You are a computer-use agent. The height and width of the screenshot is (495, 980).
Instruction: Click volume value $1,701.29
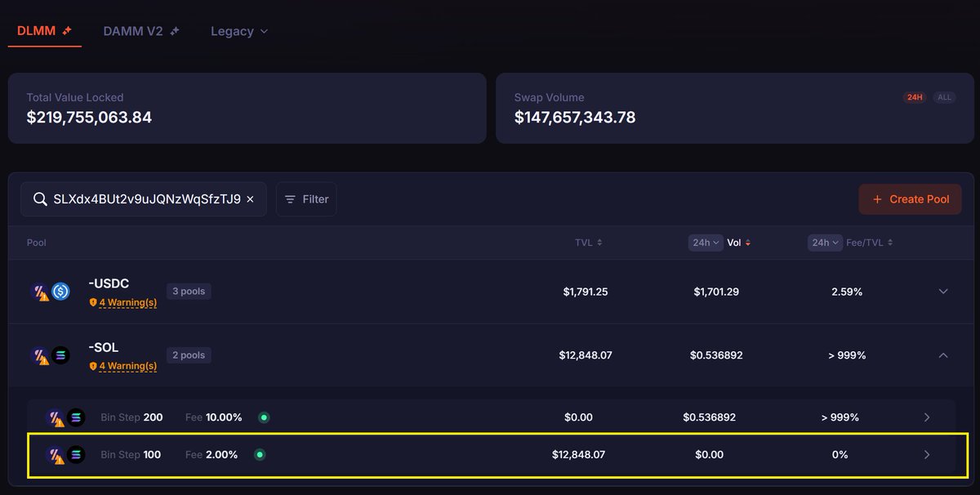click(716, 292)
